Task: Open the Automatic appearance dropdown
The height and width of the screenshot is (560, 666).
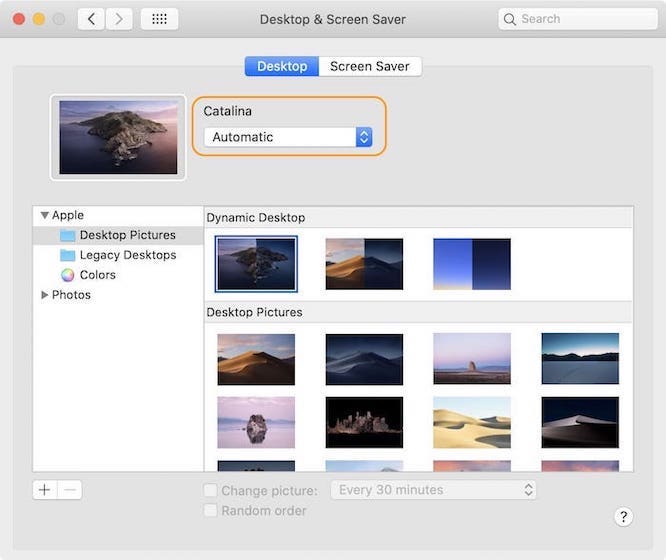Action: click(288, 137)
